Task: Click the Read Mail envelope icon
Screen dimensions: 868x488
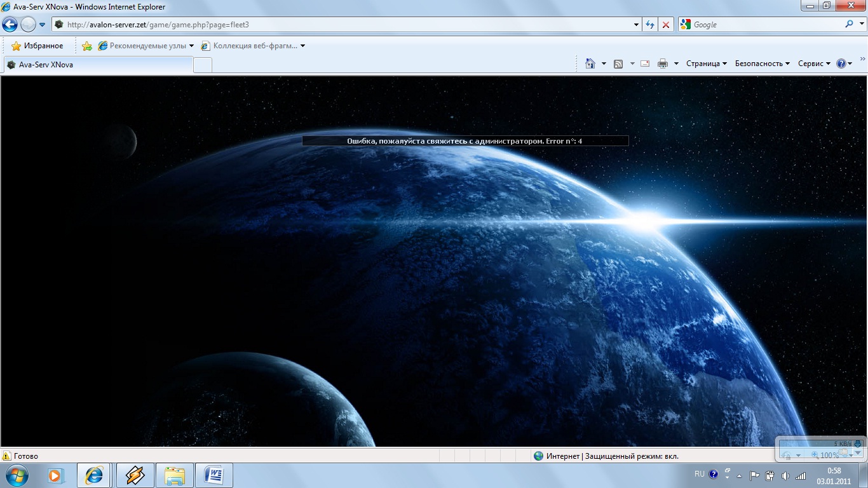Action: [x=645, y=64]
